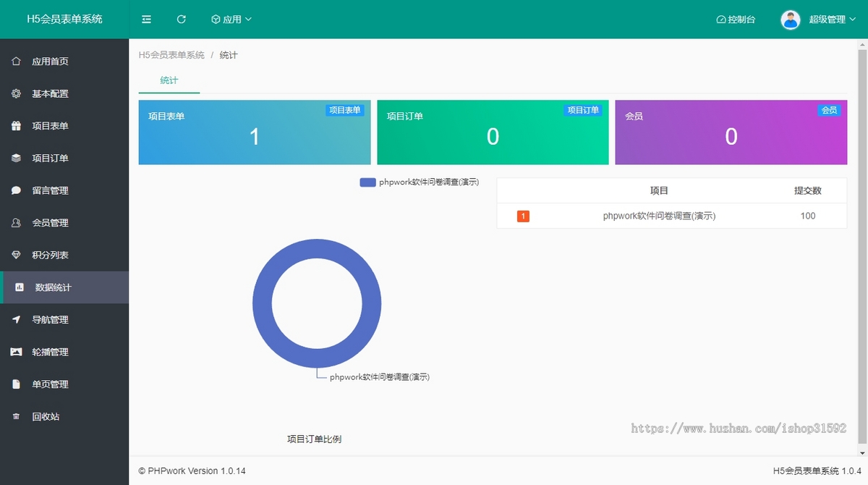Click the H5会员表单系统 breadcrumb link
868x485 pixels.
tap(171, 55)
